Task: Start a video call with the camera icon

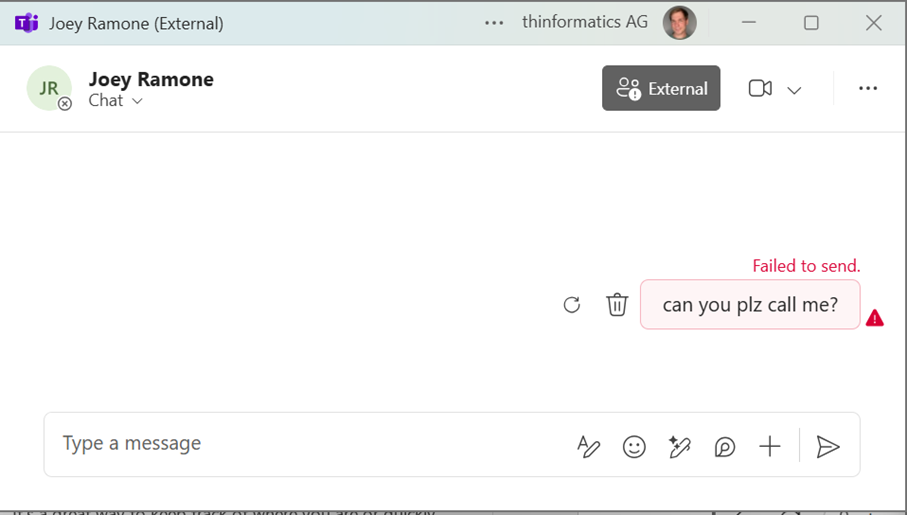Action: [x=760, y=89]
